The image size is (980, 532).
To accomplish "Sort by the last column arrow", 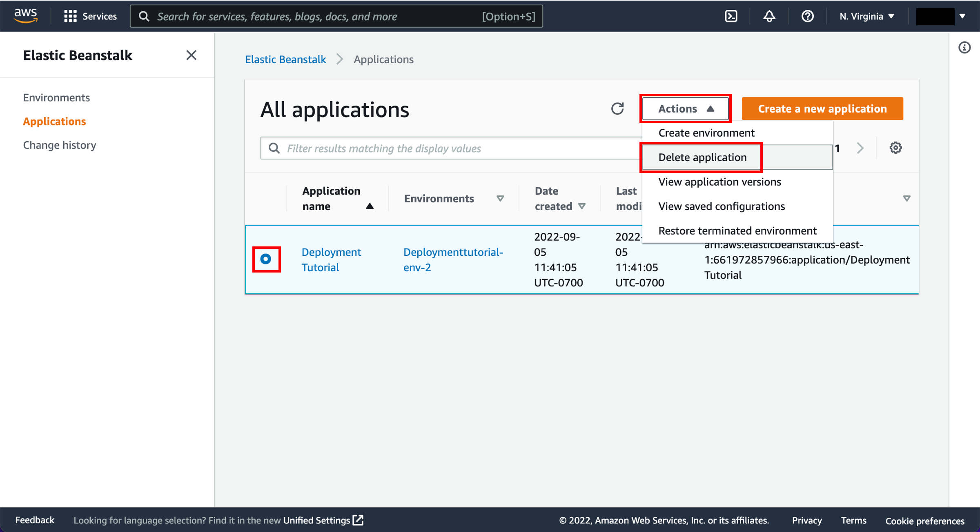I will click(906, 199).
